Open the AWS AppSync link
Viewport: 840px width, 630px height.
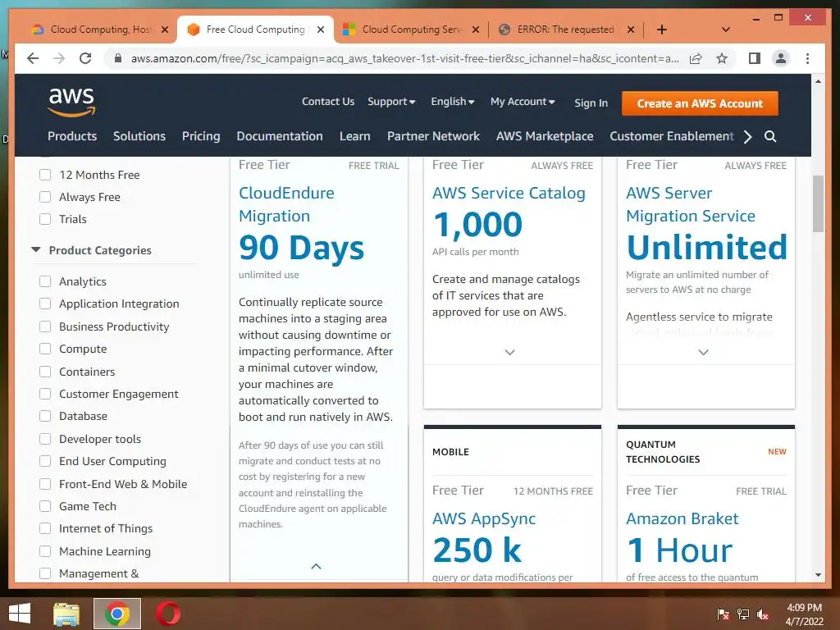[484, 518]
